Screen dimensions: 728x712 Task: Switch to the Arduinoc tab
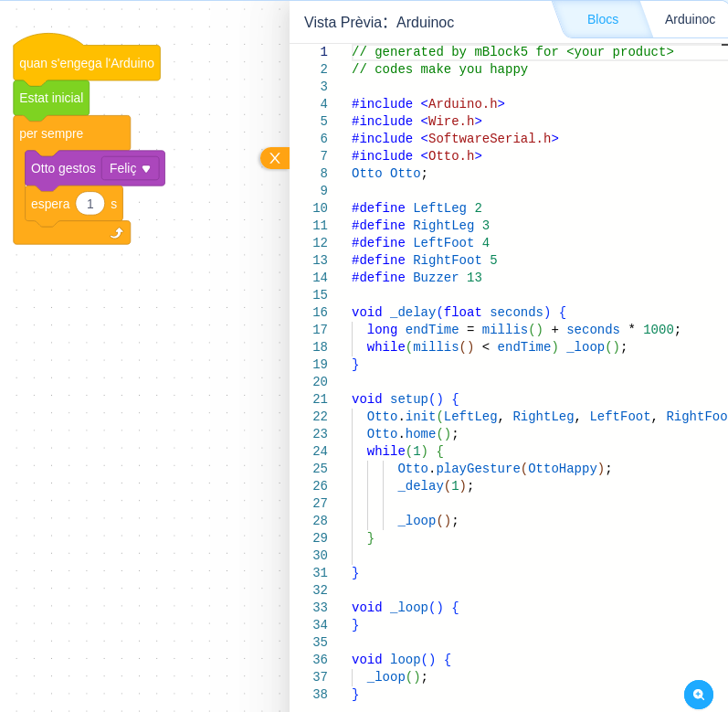click(x=690, y=19)
